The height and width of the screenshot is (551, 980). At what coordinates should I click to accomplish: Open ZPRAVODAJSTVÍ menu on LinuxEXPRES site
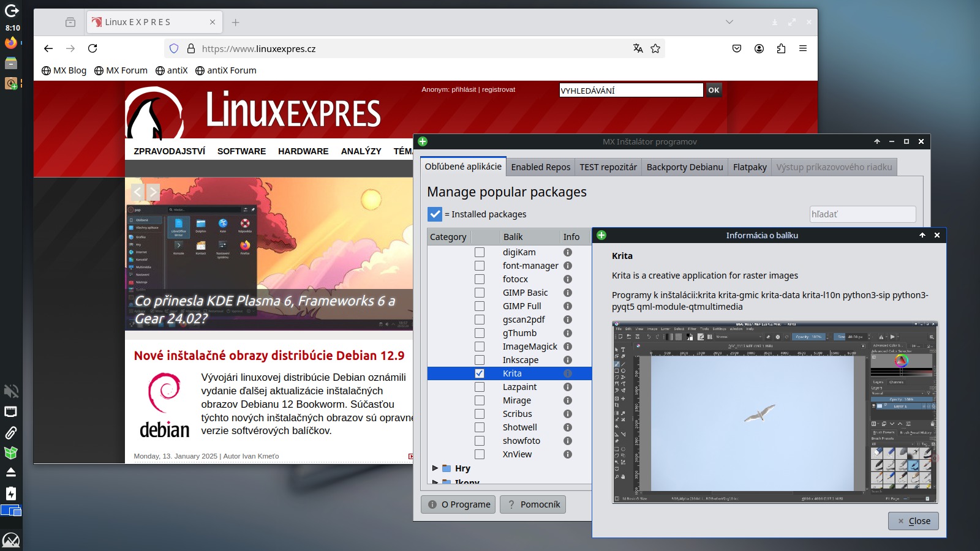click(x=170, y=151)
